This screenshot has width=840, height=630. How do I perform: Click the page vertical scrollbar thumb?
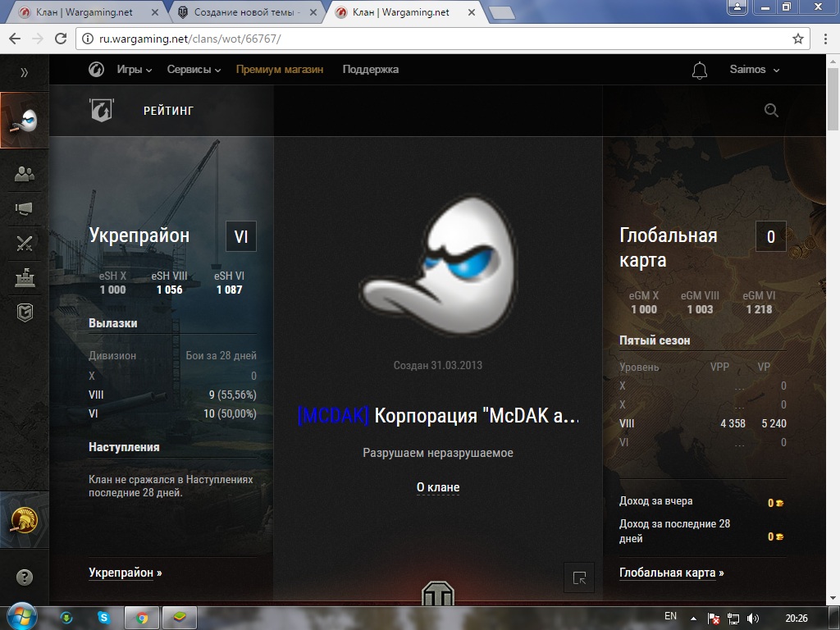pos(833,99)
